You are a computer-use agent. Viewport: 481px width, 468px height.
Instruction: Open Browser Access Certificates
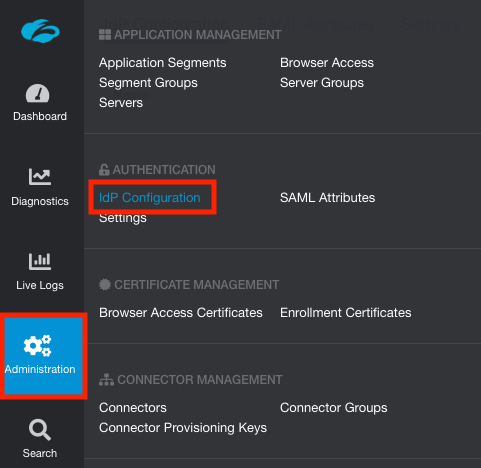tap(181, 313)
